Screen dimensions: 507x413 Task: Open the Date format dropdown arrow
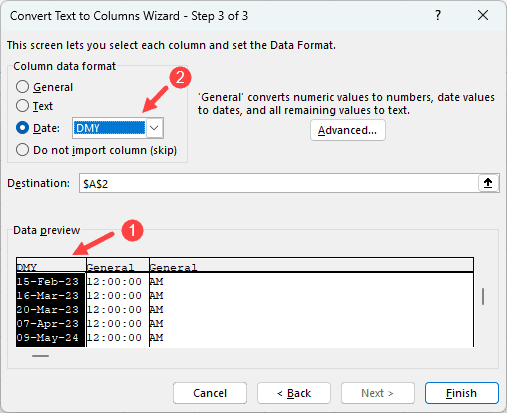point(154,128)
